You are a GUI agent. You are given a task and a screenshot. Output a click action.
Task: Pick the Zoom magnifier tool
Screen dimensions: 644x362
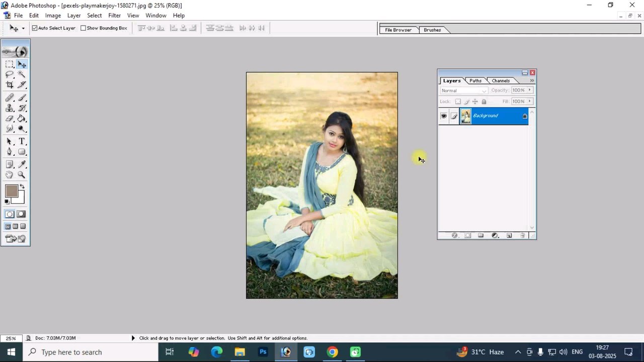point(22,175)
